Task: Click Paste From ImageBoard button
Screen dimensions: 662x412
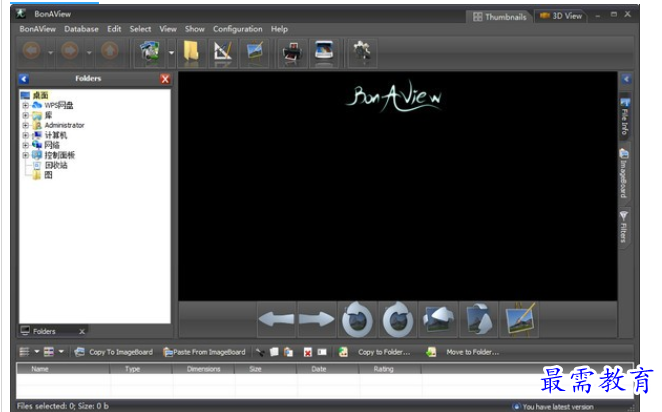Action: coord(204,352)
